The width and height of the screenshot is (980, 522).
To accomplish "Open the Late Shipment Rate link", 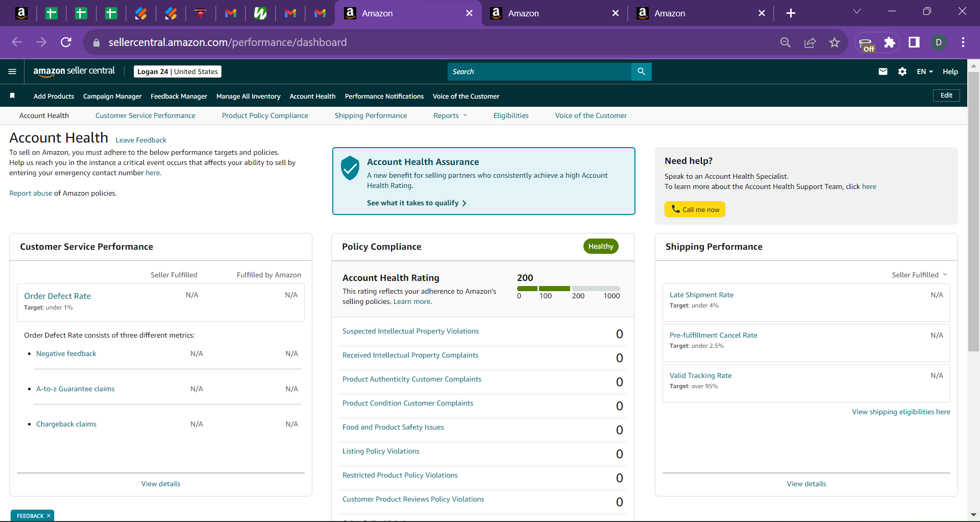I will coord(701,295).
